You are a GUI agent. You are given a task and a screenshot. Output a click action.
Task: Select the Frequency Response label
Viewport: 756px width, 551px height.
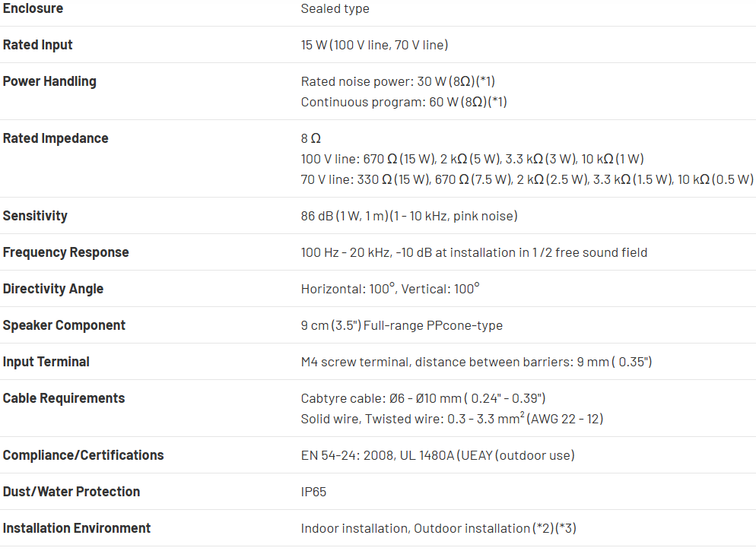[x=66, y=252]
